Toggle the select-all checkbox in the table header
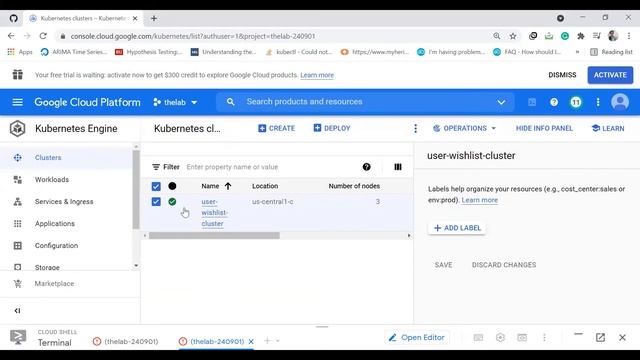 [x=156, y=187]
